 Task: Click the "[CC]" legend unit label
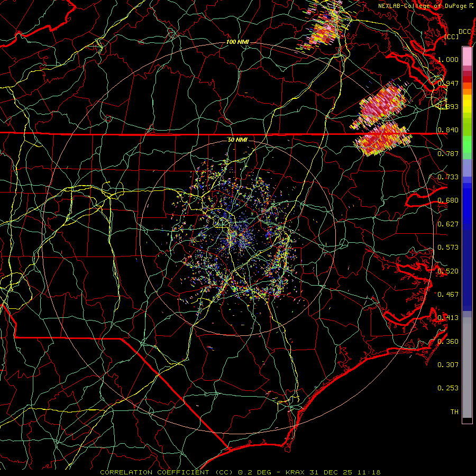point(452,36)
